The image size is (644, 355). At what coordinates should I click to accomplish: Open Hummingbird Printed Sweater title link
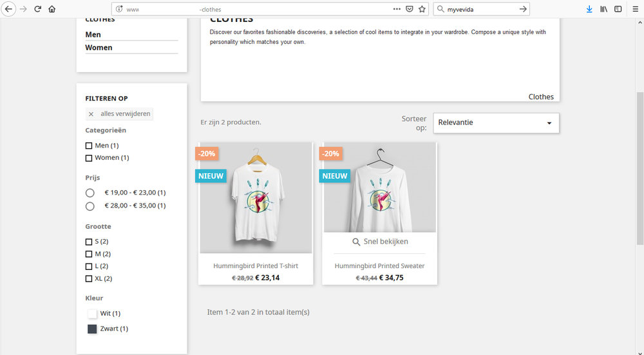point(379,266)
